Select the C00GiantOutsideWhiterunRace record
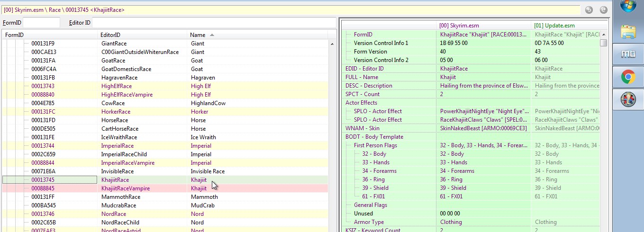The image size is (644, 232). pyautogui.click(x=165, y=52)
